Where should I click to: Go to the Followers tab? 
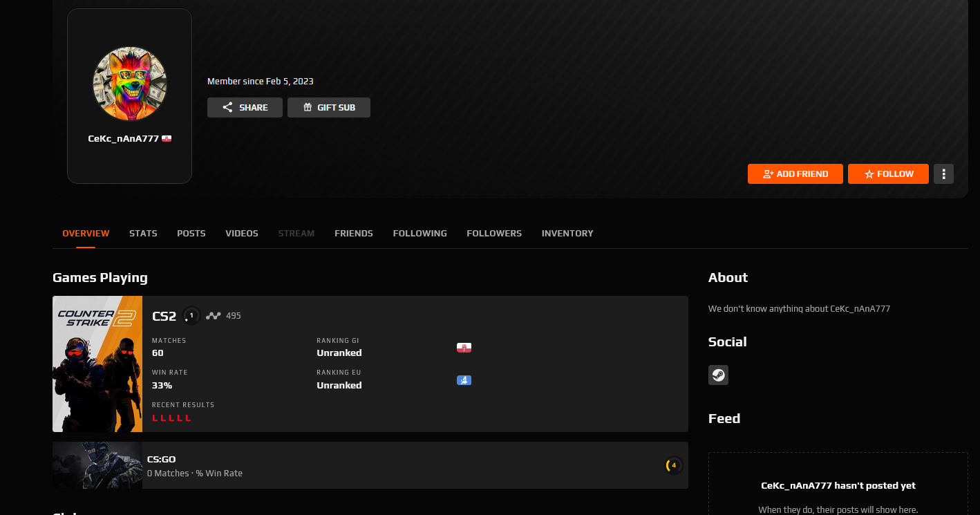point(494,234)
